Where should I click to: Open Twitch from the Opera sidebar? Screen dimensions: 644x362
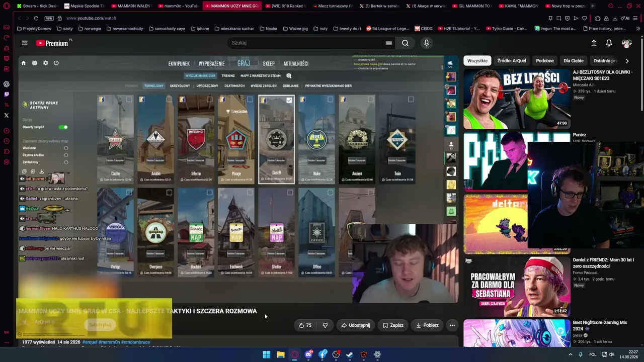point(7,94)
